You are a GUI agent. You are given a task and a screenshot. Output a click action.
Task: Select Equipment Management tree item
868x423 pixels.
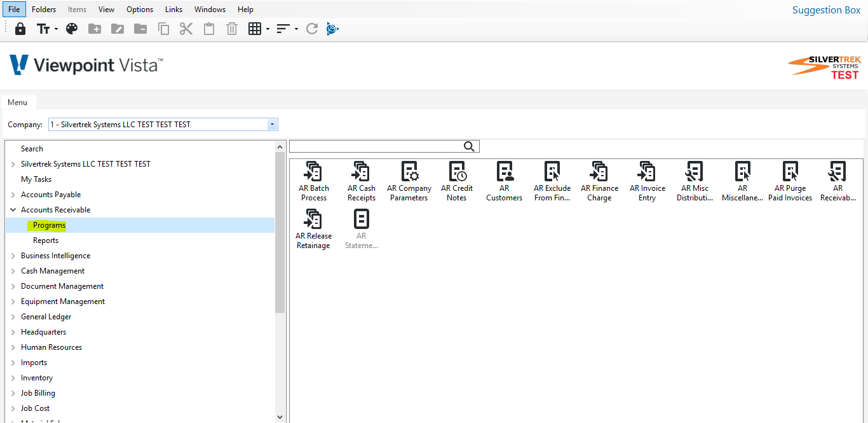coord(63,302)
